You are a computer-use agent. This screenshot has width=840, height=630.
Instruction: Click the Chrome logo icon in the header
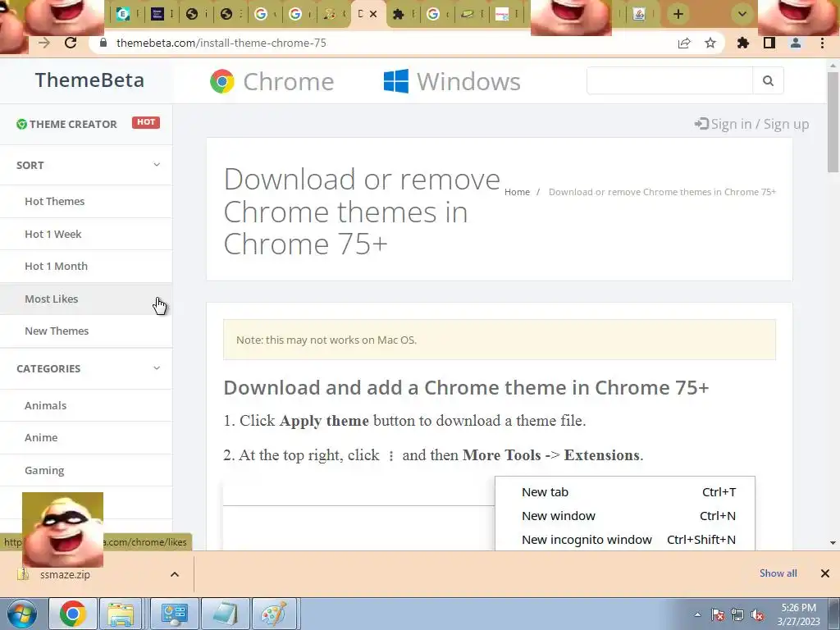click(x=221, y=81)
